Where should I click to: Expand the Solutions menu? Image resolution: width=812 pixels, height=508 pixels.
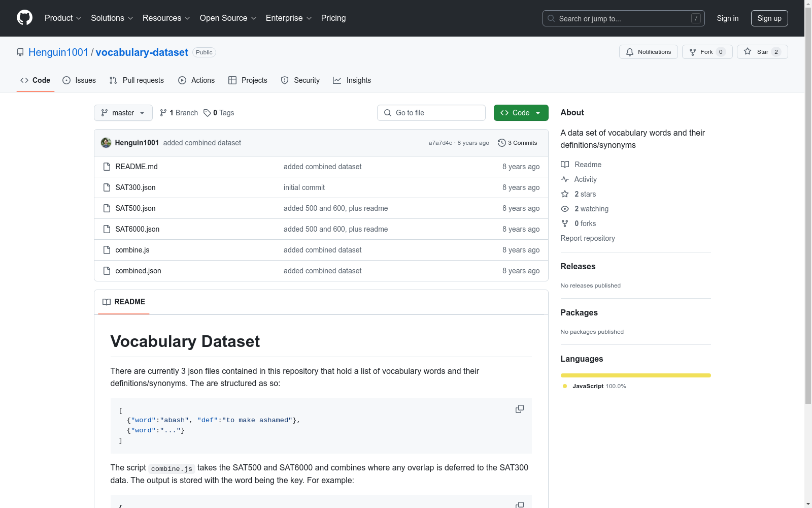[112, 18]
